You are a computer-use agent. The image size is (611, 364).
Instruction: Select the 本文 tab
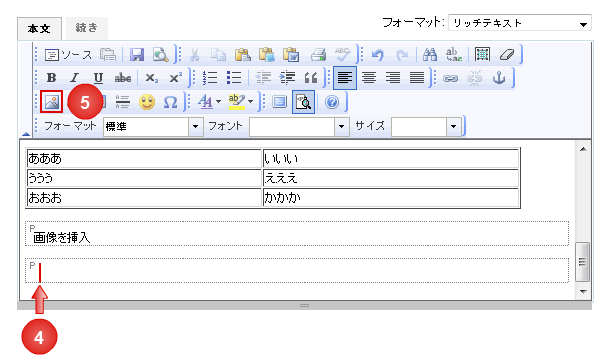tap(40, 29)
